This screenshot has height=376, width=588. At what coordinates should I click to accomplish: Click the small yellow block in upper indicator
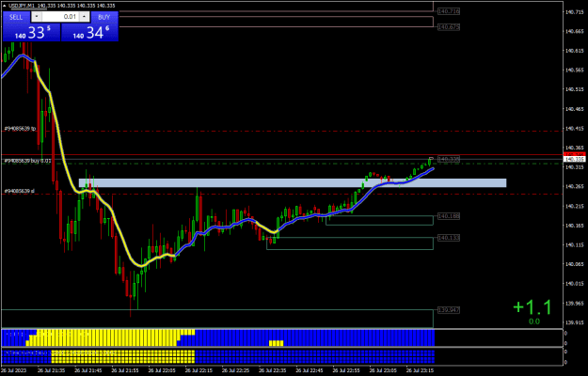[x=277, y=343]
